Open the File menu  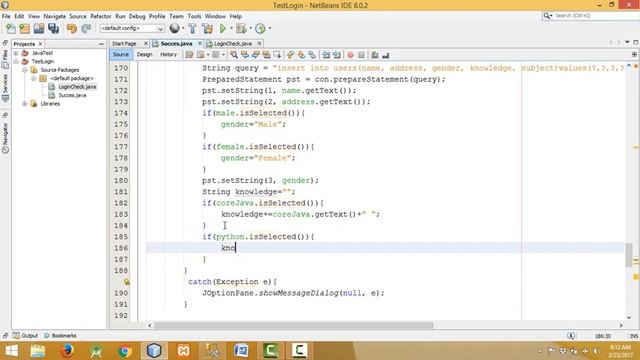[6, 16]
